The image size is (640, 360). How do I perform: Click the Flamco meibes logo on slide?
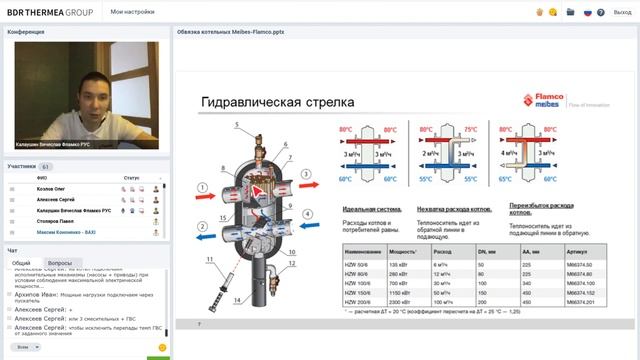(x=543, y=100)
